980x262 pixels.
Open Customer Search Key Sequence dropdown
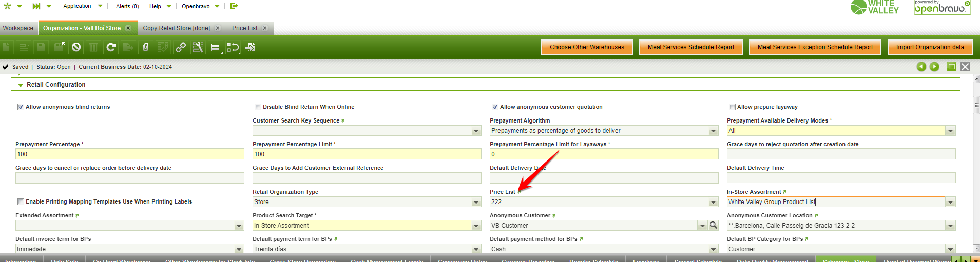(x=476, y=131)
